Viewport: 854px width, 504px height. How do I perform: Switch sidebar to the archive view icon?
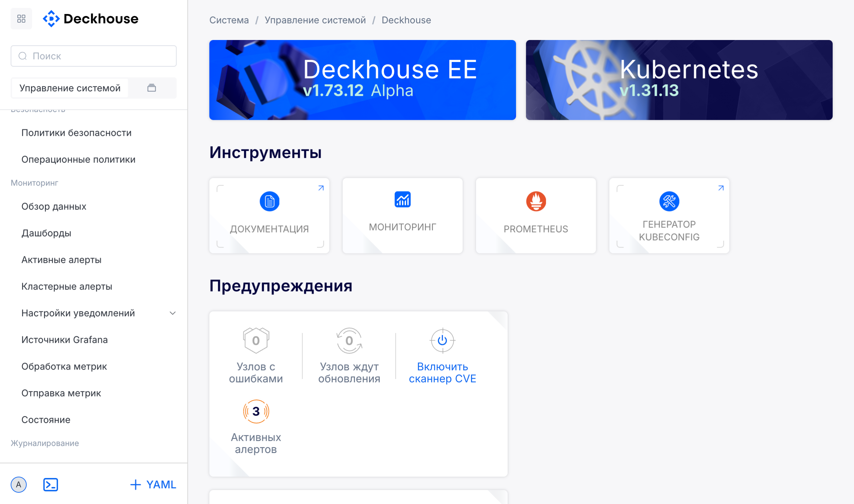click(151, 88)
